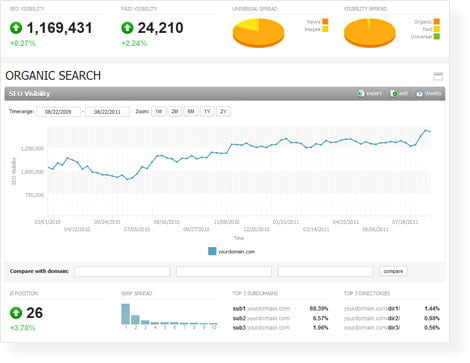The height and width of the screenshot is (363, 470).
Task: Click the +0.27% change value
Action: [23, 43]
